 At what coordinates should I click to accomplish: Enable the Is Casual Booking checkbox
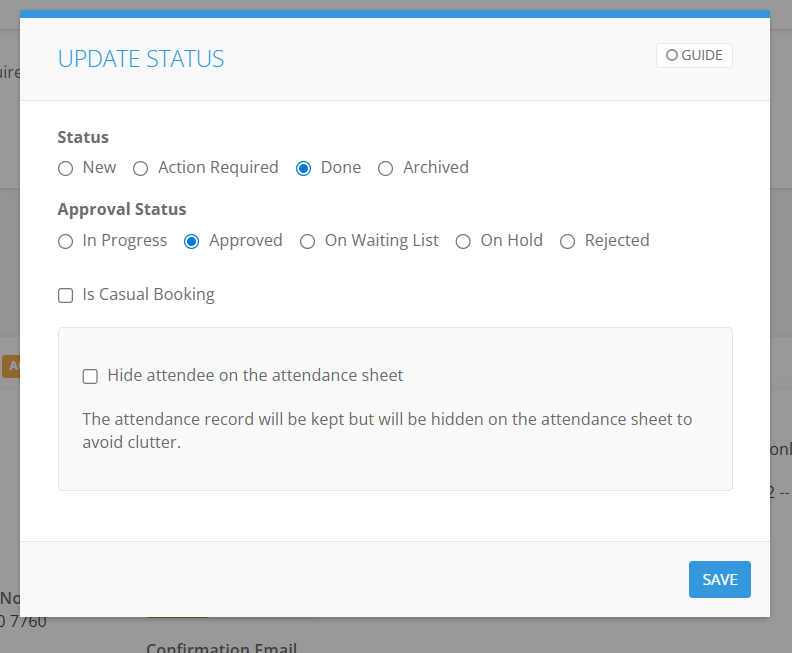tap(66, 295)
